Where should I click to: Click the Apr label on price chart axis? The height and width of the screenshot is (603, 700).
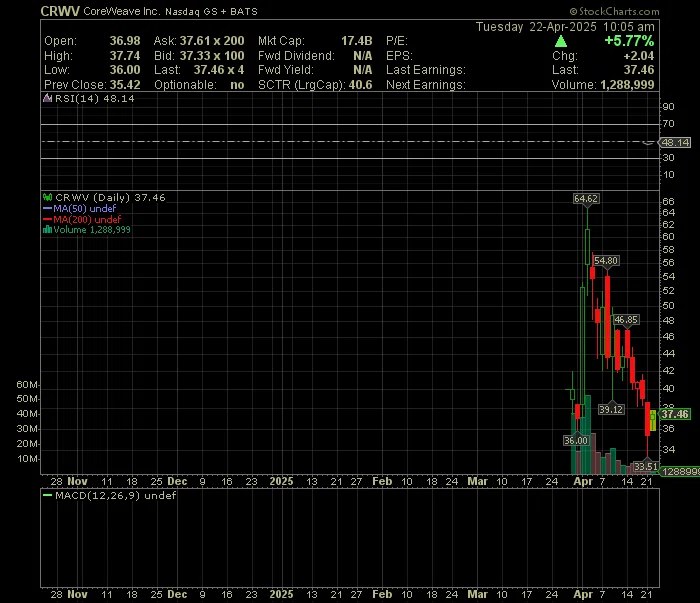coord(583,481)
